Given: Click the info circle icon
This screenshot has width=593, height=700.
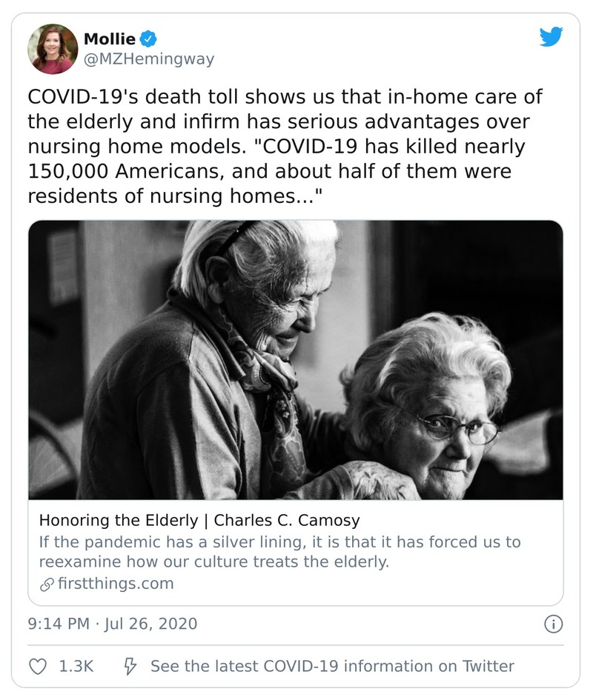Looking at the screenshot, I should (x=552, y=624).
